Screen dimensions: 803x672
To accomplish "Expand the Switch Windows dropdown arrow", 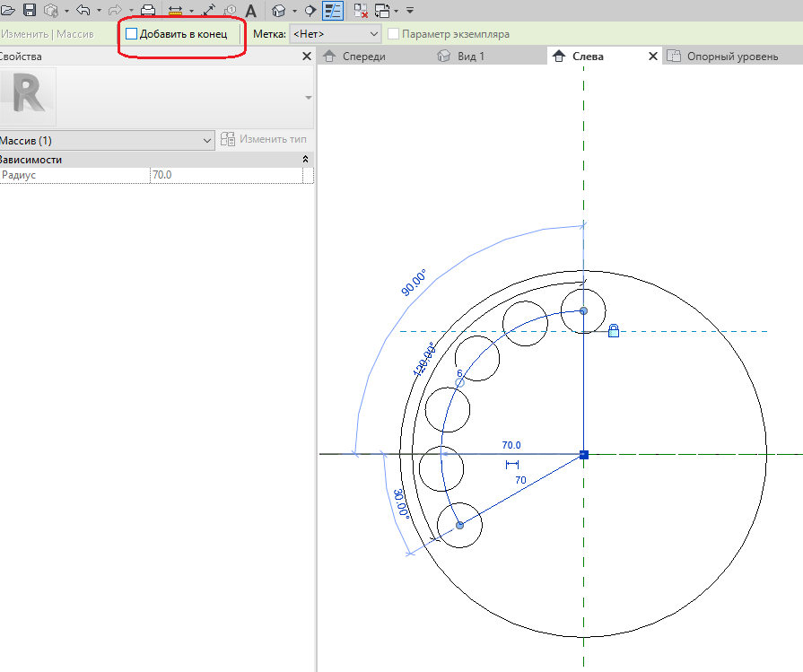I will [396, 10].
